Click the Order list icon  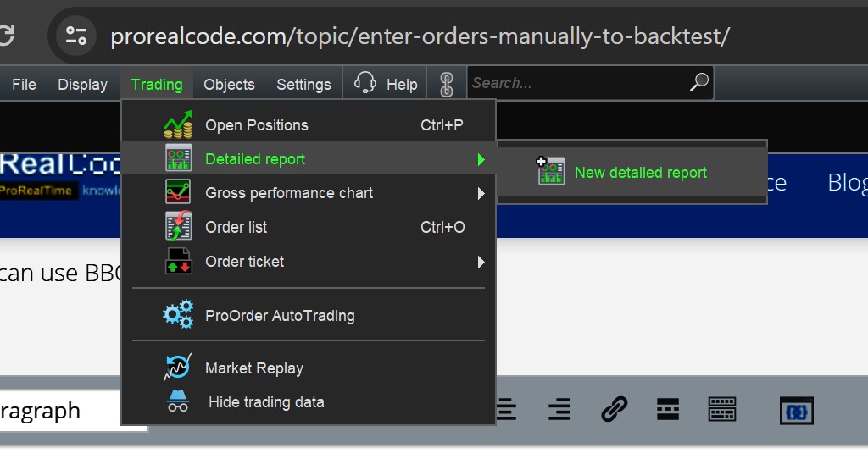point(178,227)
